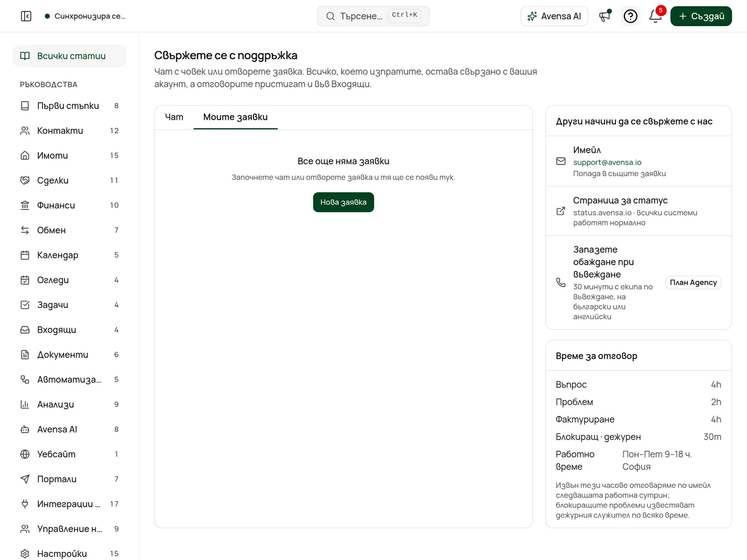The width and height of the screenshot is (747, 560).
Task: Open the Задачи checkbox icon
Action: [x=25, y=305]
